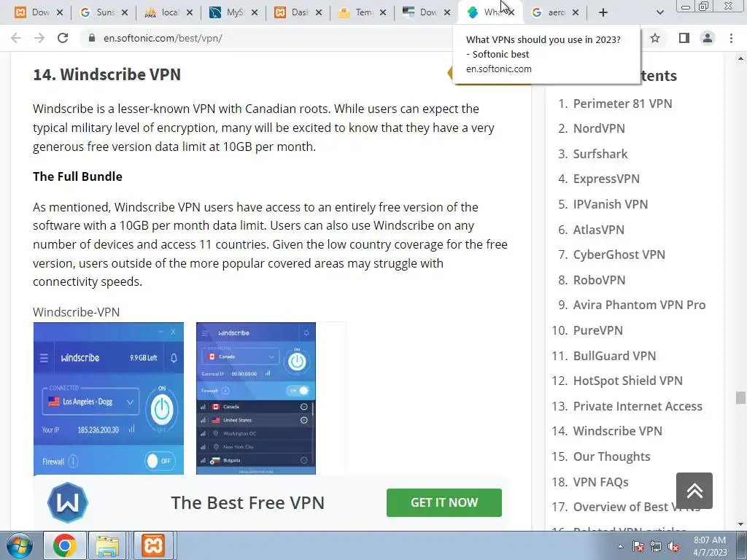Jump to CyberGhost VPN section
The image size is (747, 560).
pos(619,254)
